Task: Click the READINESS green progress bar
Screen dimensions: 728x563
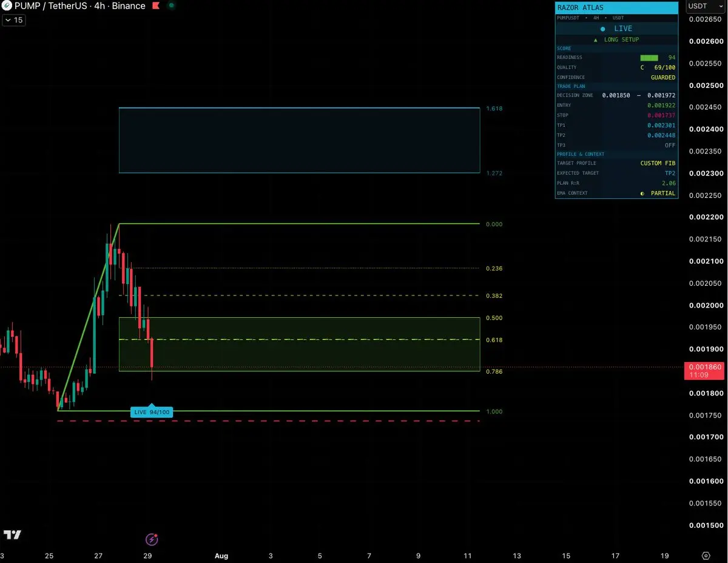Action: [x=649, y=58]
